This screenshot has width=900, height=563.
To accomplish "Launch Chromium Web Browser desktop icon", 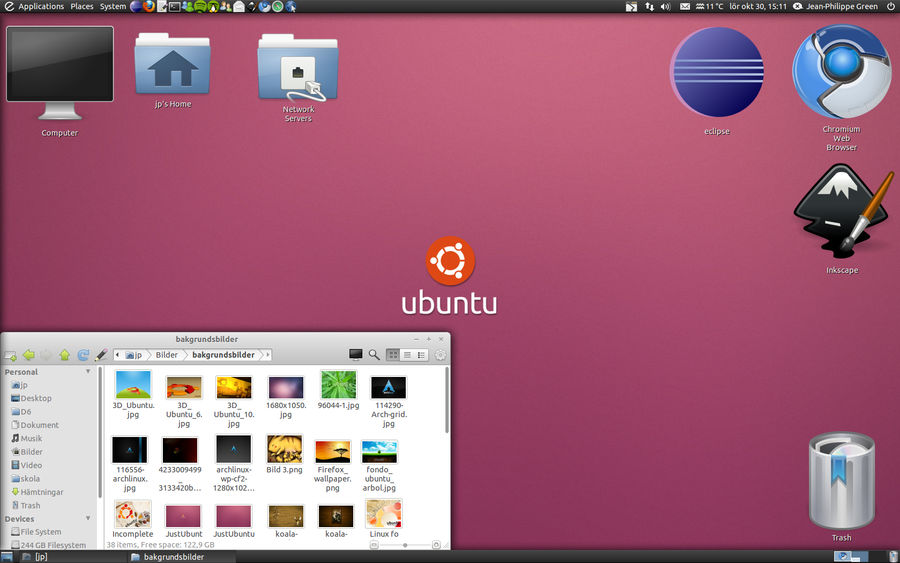I will (x=841, y=86).
